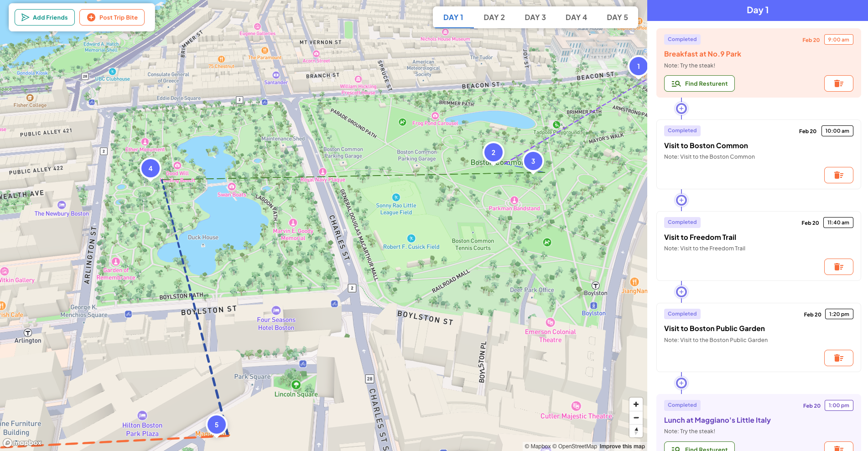Click the Completed badge on Freedom Trail card
Image resolution: width=868 pixels, height=451 pixels.
(x=682, y=222)
